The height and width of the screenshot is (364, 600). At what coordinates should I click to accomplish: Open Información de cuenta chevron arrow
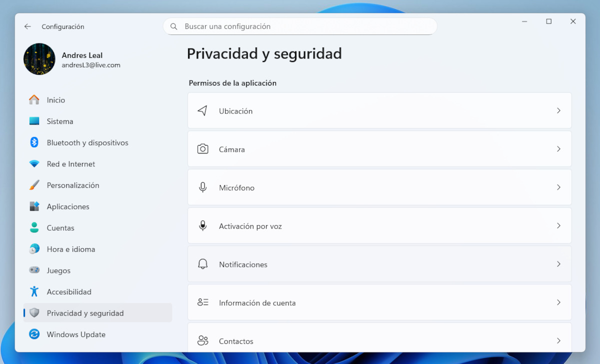pos(558,302)
